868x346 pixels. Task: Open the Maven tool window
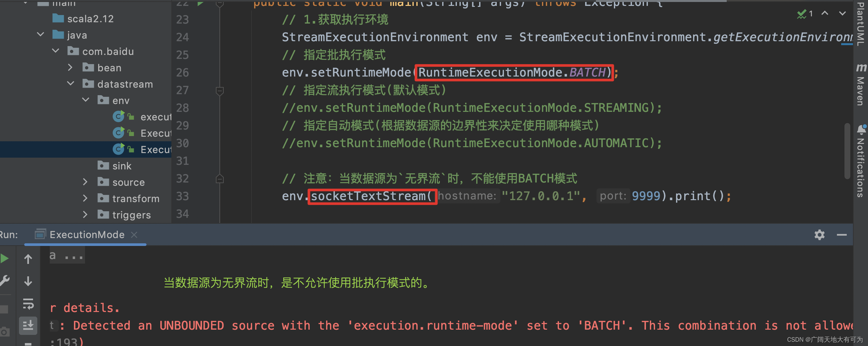coord(860,84)
